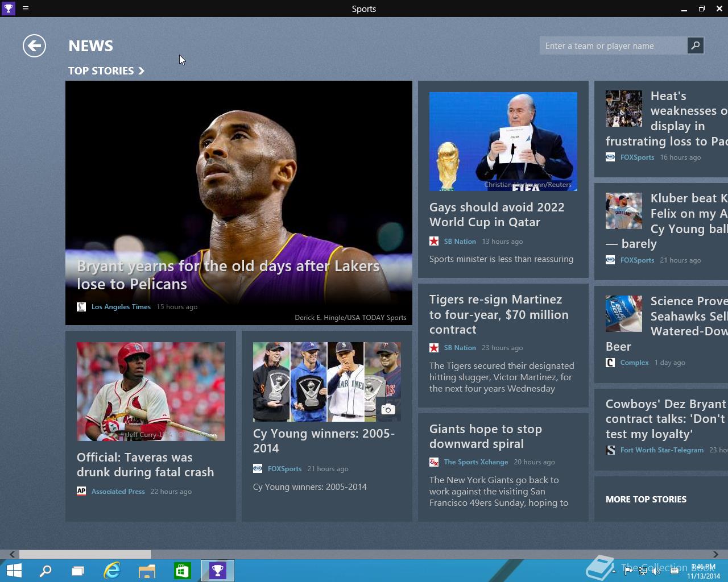This screenshot has height=582, width=728.
Task: Click FOXSports icon under Heat's weaknesses story
Action: point(610,157)
